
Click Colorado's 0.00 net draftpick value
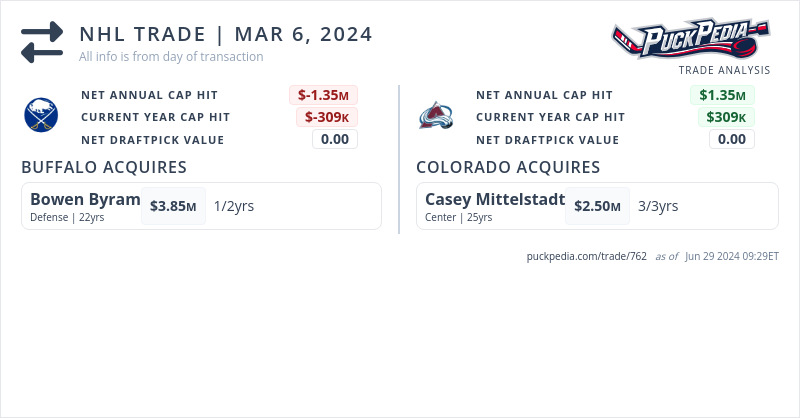[x=731, y=139]
